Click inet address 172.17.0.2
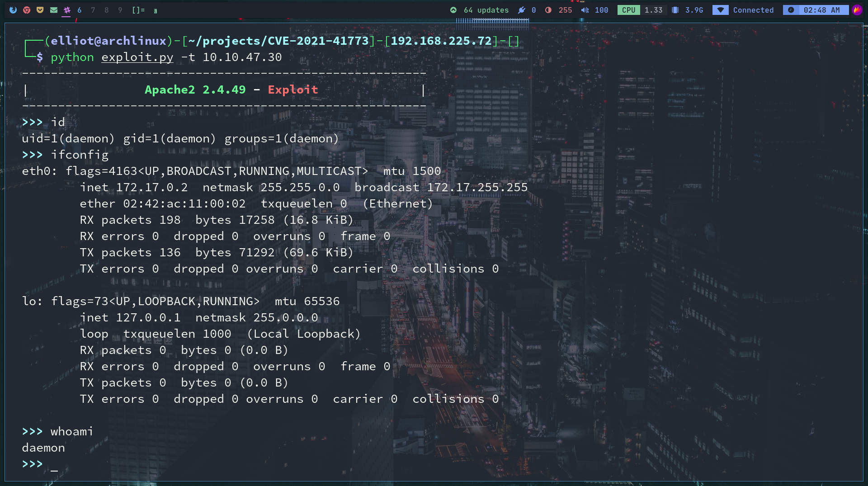The height and width of the screenshot is (486, 868). [152, 188]
